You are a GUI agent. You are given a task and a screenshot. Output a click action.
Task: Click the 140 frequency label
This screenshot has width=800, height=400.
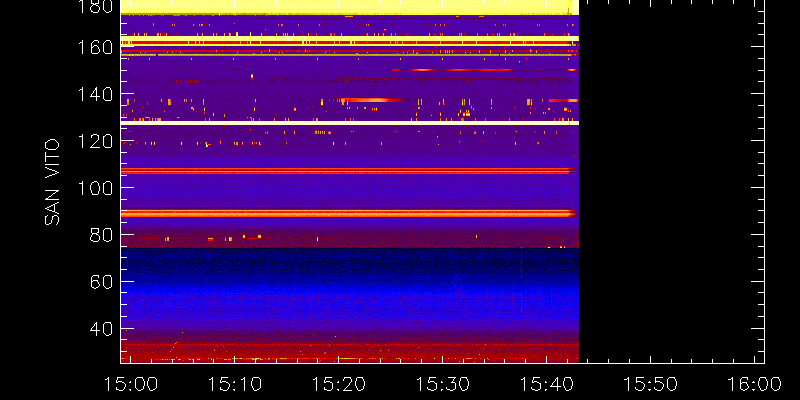pos(94,95)
